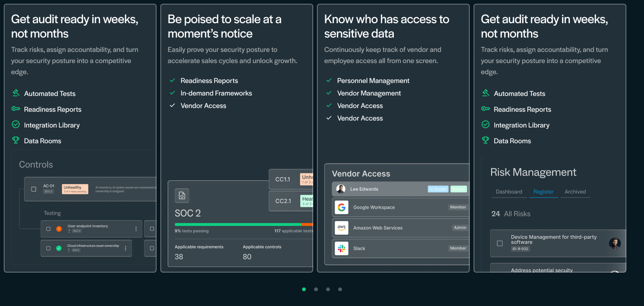This screenshot has height=306, width=644.
Task: Click the SOC 2 tests passing progress bar
Action: pyautogui.click(x=244, y=224)
